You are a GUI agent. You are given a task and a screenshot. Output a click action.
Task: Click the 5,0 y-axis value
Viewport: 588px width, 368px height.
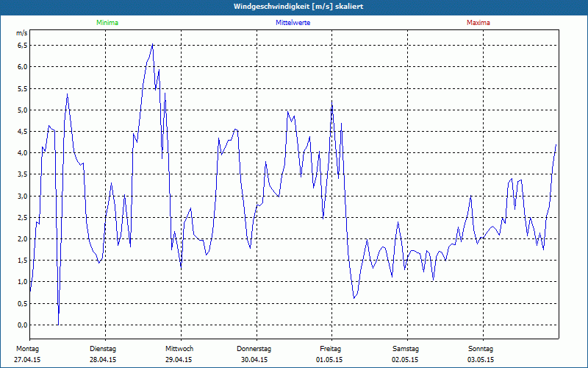click(23, 110)
